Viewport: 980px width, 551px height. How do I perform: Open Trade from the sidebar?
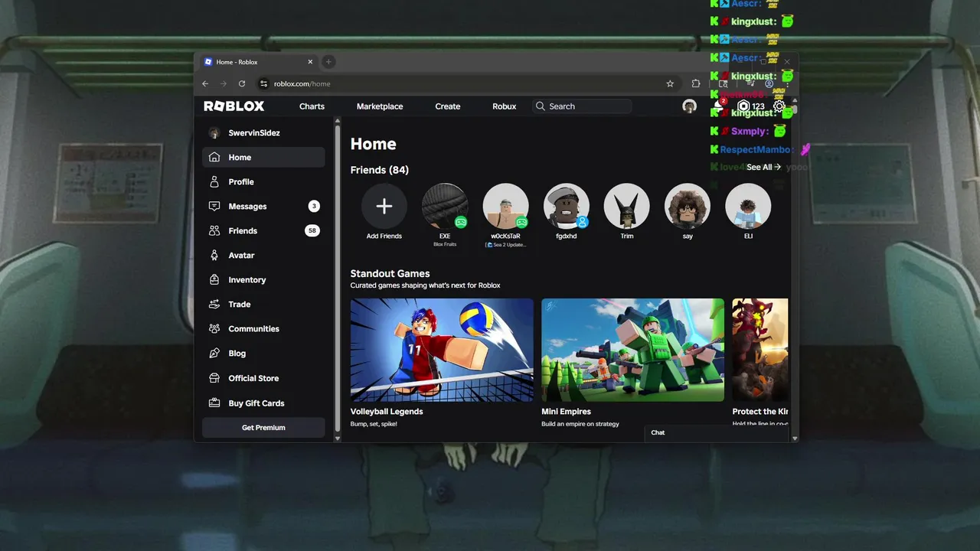point(263,304)
